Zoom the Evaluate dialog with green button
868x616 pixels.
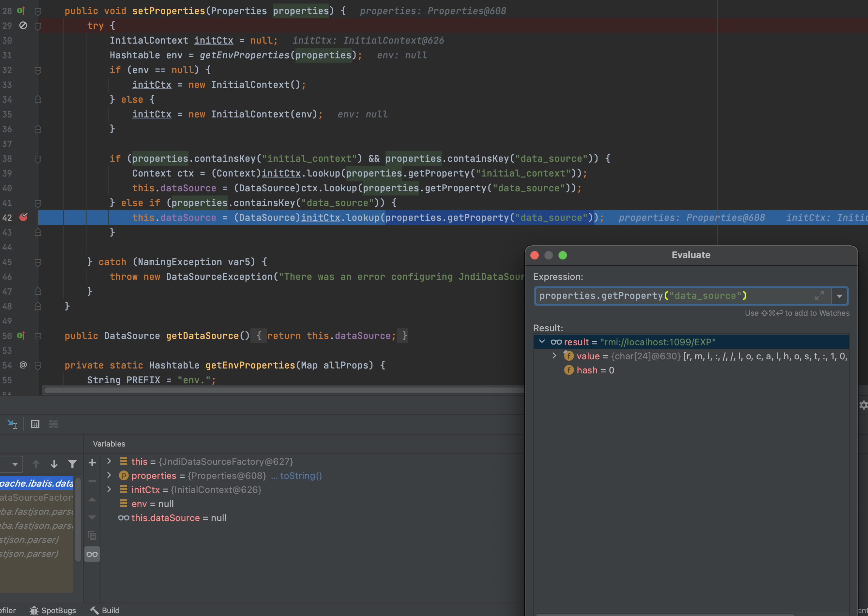pyautogui.click(x=563, y=255)
